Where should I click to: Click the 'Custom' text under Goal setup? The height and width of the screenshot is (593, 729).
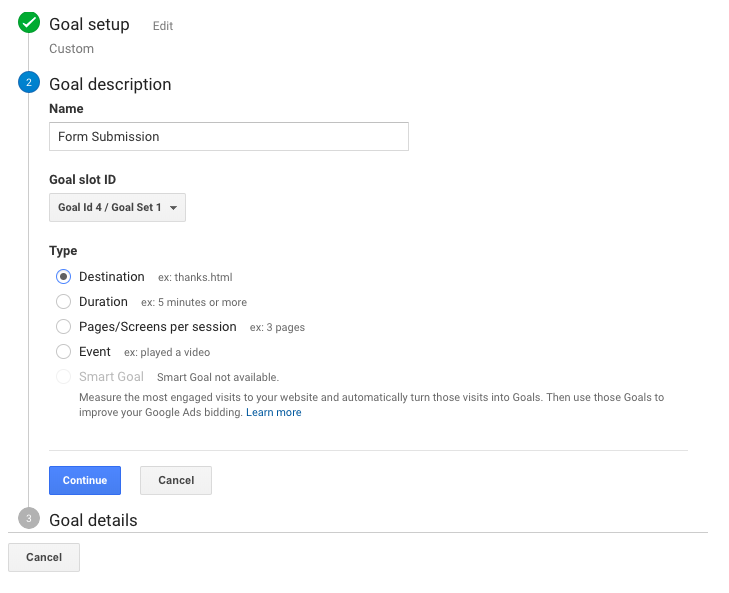pyautogui.click(x=72, y=49)
